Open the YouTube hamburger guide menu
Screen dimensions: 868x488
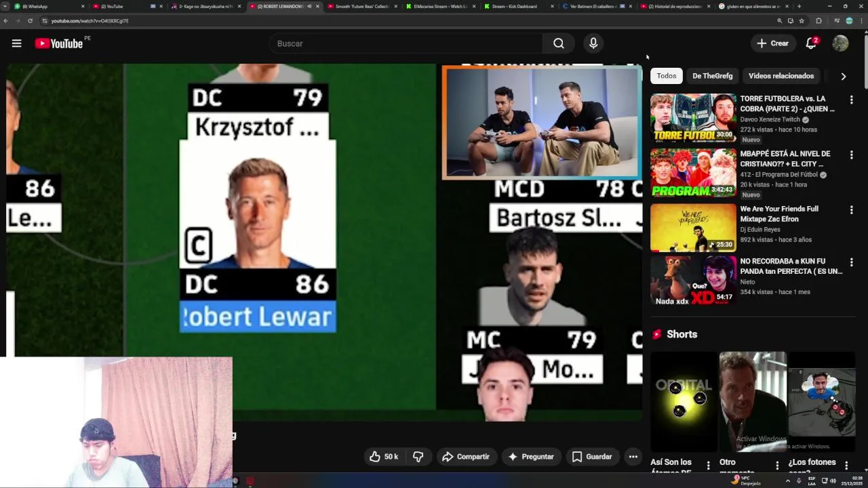16,43
